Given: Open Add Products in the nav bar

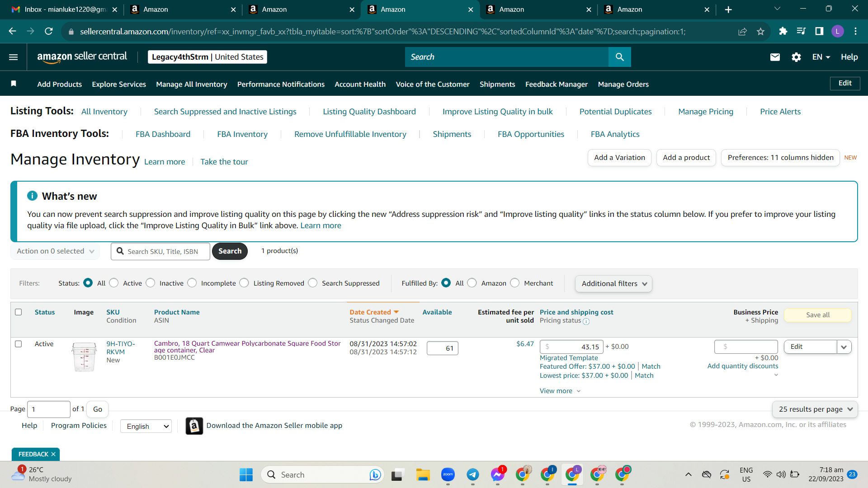Looking at the screenshot, I should tap(60, 84).
